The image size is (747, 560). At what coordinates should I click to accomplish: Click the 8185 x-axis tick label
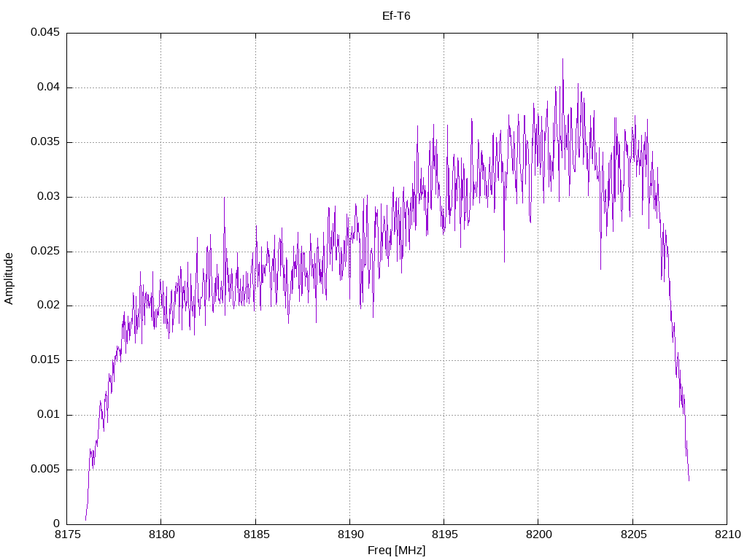(256, 534)
